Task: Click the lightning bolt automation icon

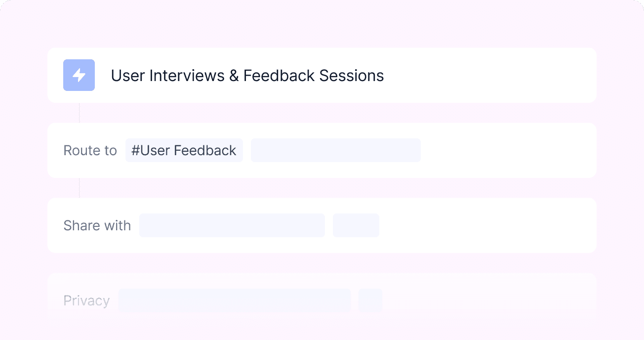Action: pyautogui.click(x=79, y=75)
